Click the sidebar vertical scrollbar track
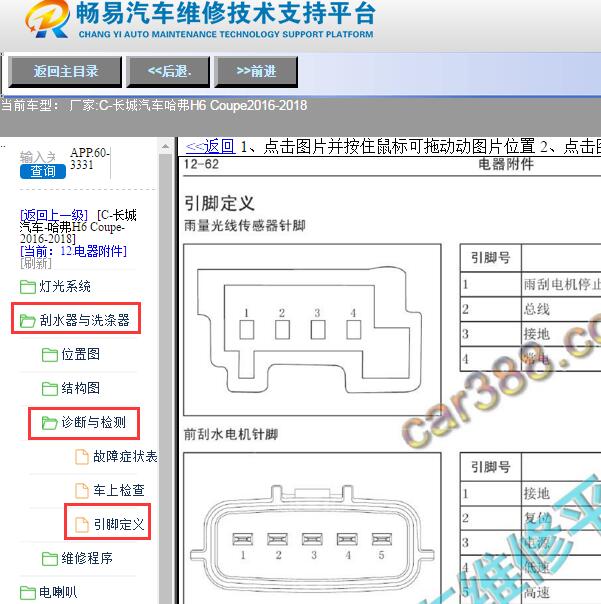601x604 pixels. point(166,379)
